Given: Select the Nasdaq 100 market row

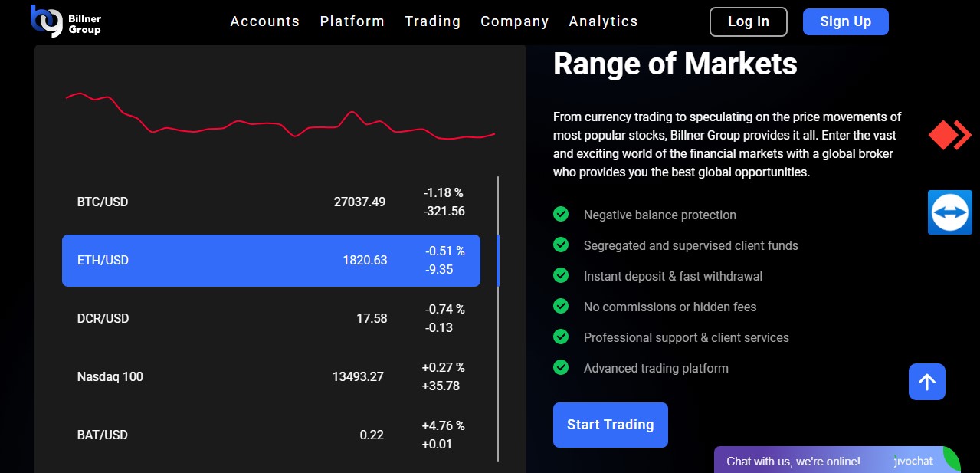Looking at the screenshot, I should 270,376.
